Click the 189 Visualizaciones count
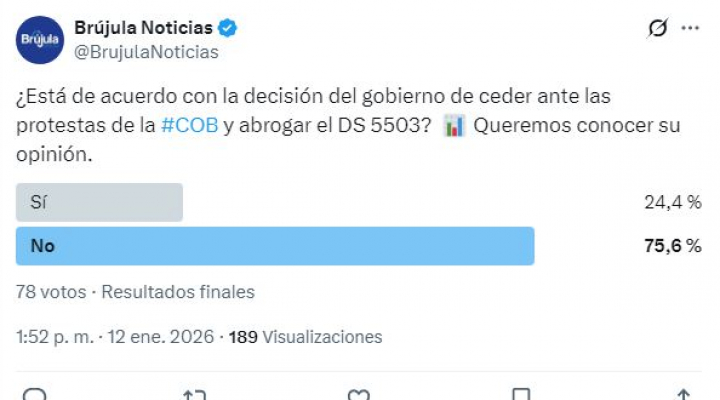720x400 pixels. click(305, 337)
